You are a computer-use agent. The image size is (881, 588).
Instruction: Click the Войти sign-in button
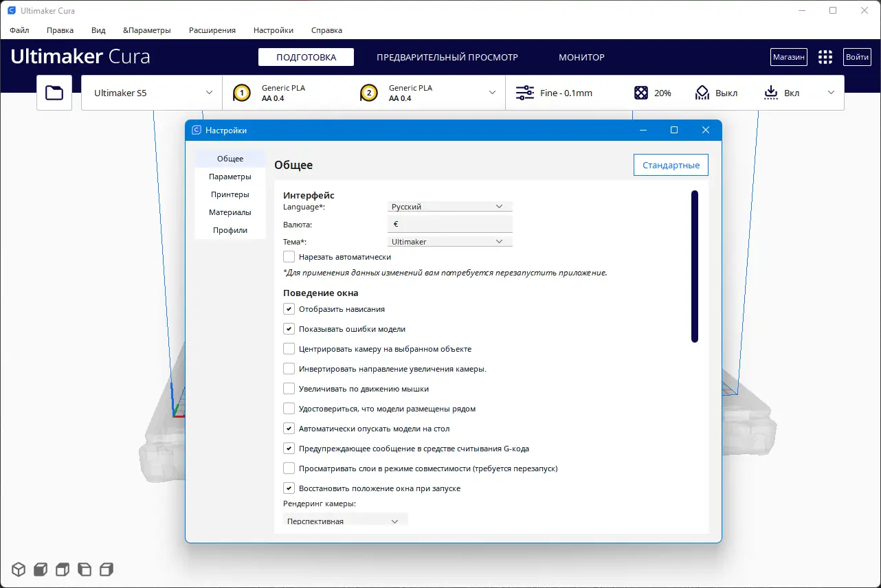click(857, 57)
